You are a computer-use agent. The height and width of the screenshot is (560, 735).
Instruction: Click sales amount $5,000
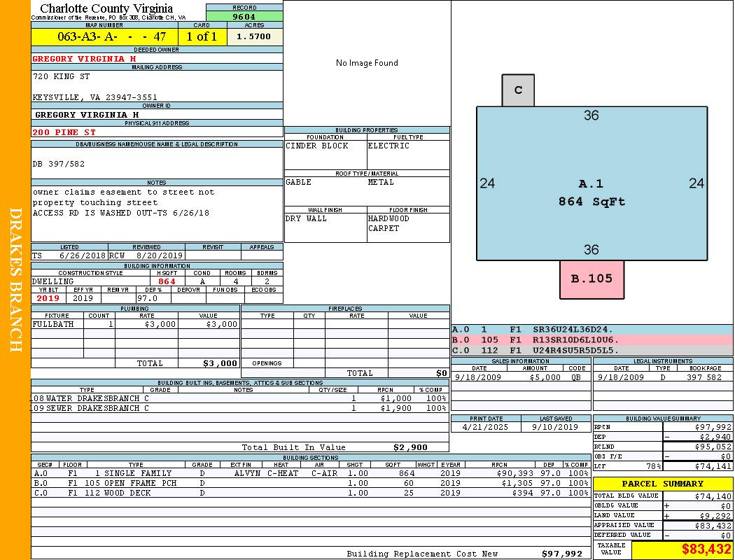click(x=545, y=377)
